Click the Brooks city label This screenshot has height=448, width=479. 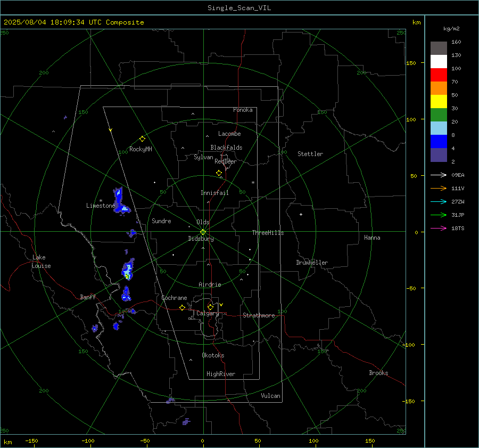pos(378,373)
